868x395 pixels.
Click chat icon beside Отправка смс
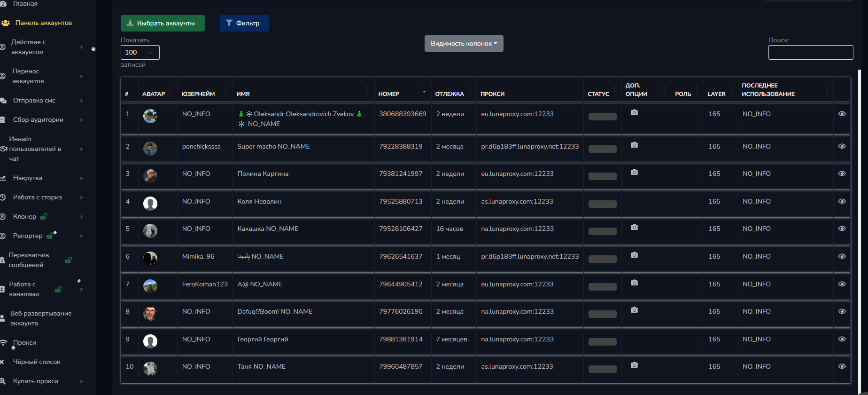3,100
